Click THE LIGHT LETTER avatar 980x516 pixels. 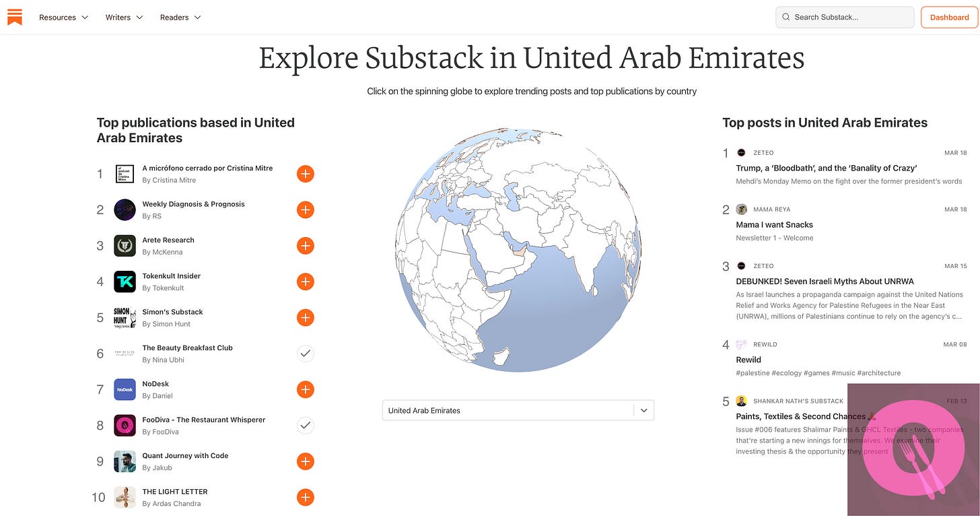click(125, 497)
